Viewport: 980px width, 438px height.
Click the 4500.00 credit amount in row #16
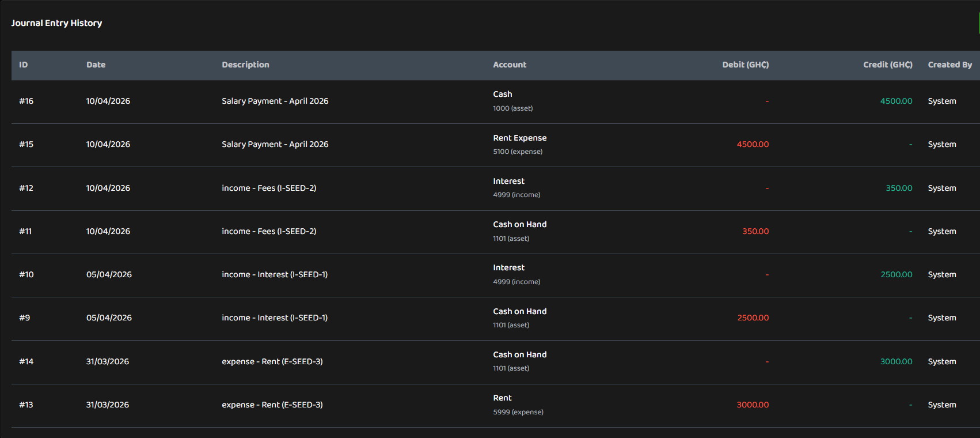click(x=897, y=101)
